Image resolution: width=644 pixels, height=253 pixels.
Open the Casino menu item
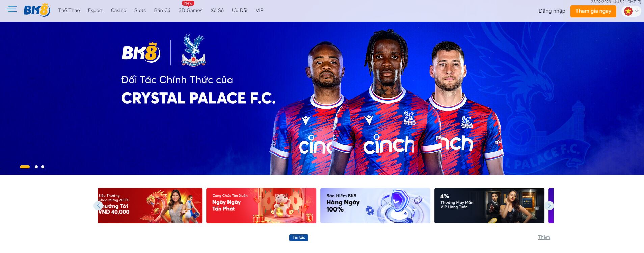118,10
